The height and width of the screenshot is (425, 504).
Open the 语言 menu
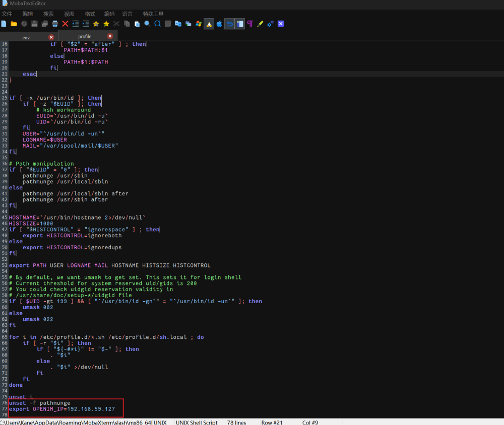(x=128, y=14)
